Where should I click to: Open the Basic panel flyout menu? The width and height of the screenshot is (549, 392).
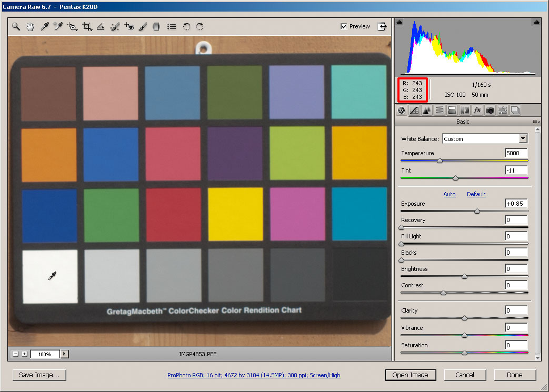click(536, 122)
